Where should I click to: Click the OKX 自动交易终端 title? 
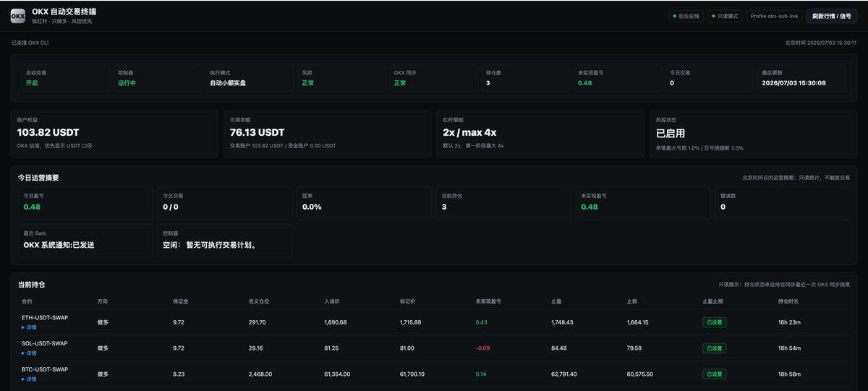pos(64,12)
